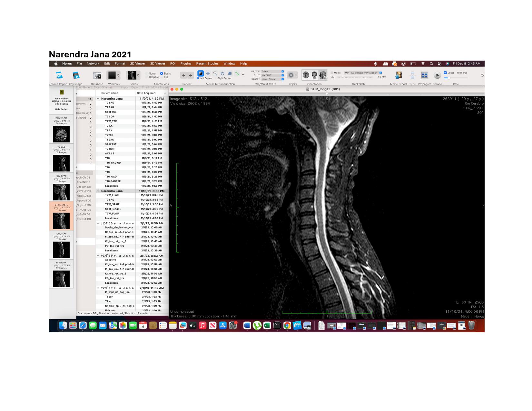Open the Database window icon
532x411 pixels.
tap(97, 75)
